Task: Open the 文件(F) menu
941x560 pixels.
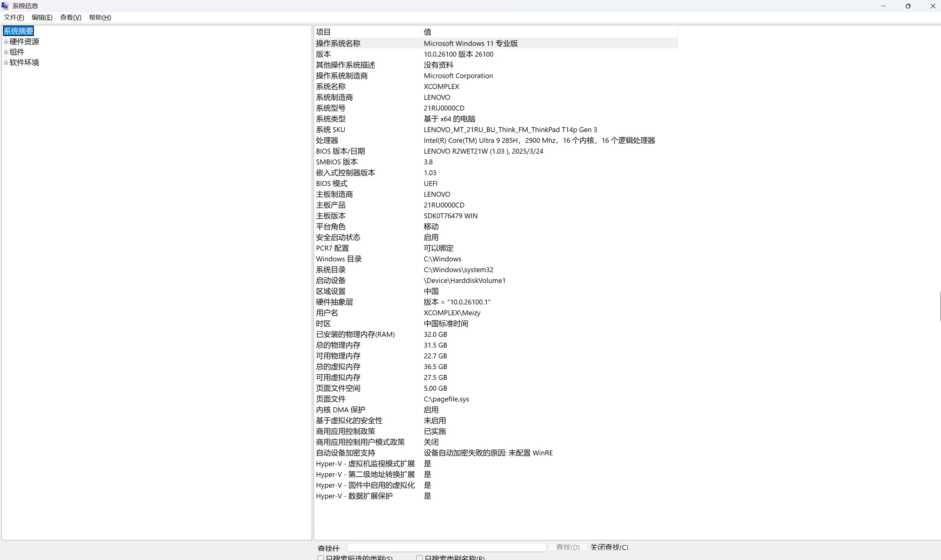Action: click(14, 17)
